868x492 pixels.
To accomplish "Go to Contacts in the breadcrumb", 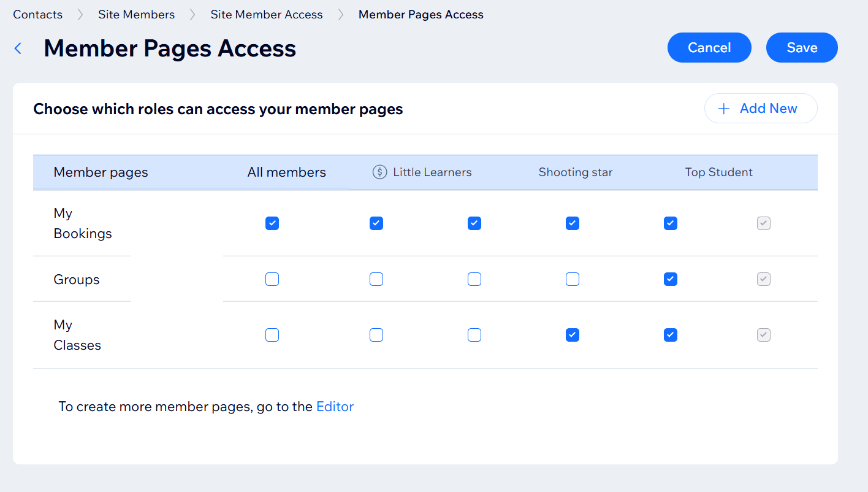I will click(x=38, y=14).
